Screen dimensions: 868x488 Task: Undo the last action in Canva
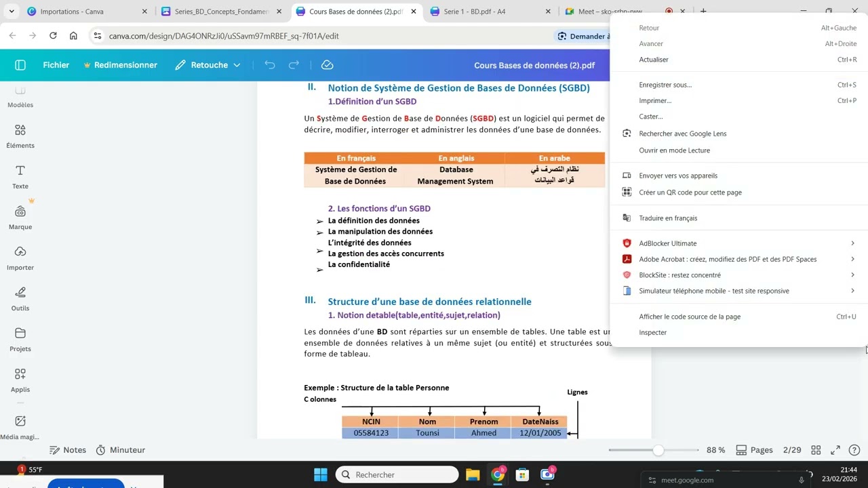tap(270, 65)
